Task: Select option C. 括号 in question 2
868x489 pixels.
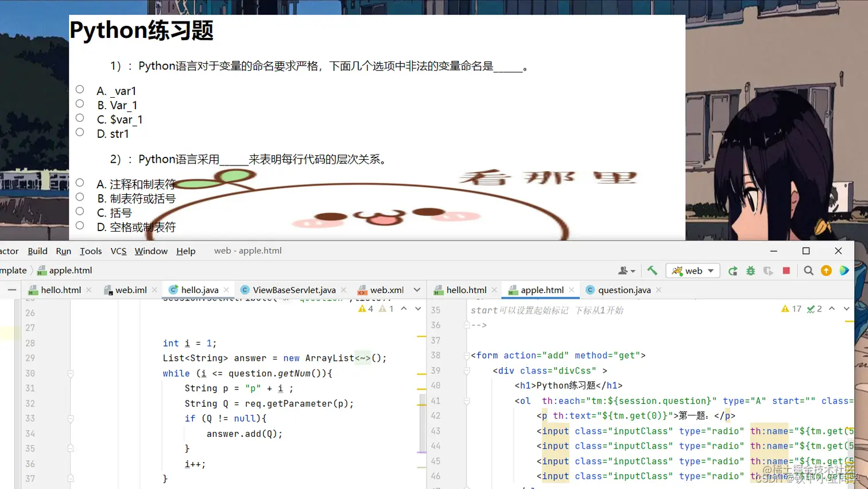Action: [x=79, y=211]
